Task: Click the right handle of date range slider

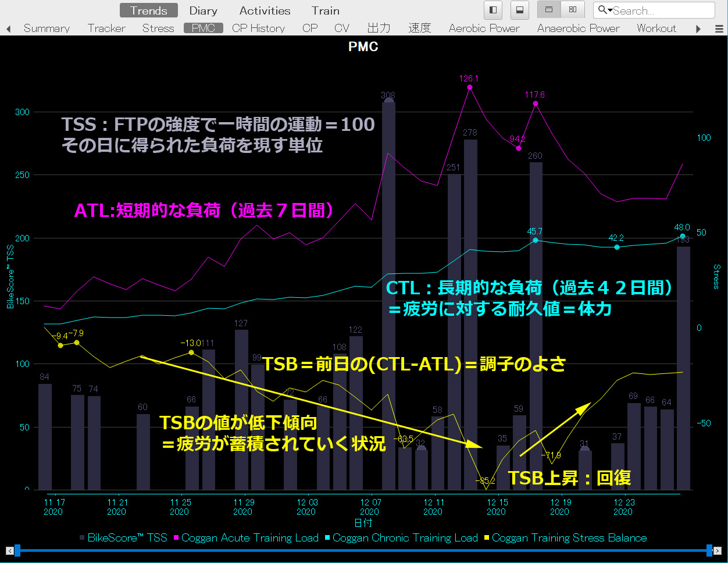Action: (x=709, y=550)
